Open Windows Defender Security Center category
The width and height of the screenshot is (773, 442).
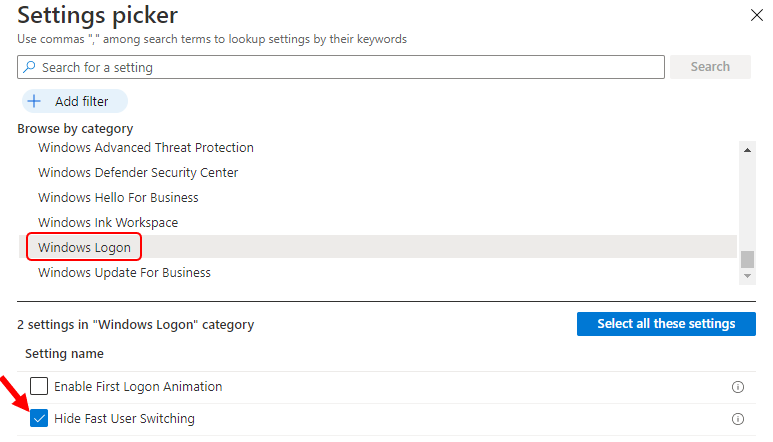(x=138, y=172)
